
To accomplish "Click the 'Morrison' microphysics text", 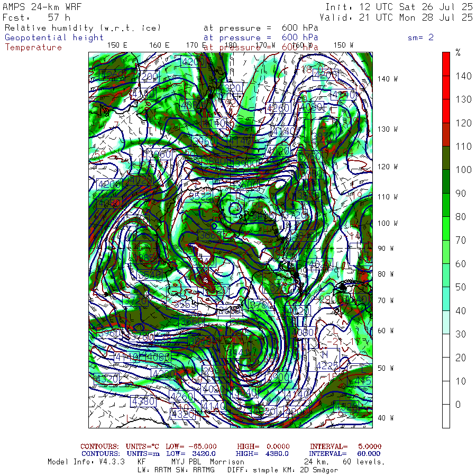I will pos(227,462).
